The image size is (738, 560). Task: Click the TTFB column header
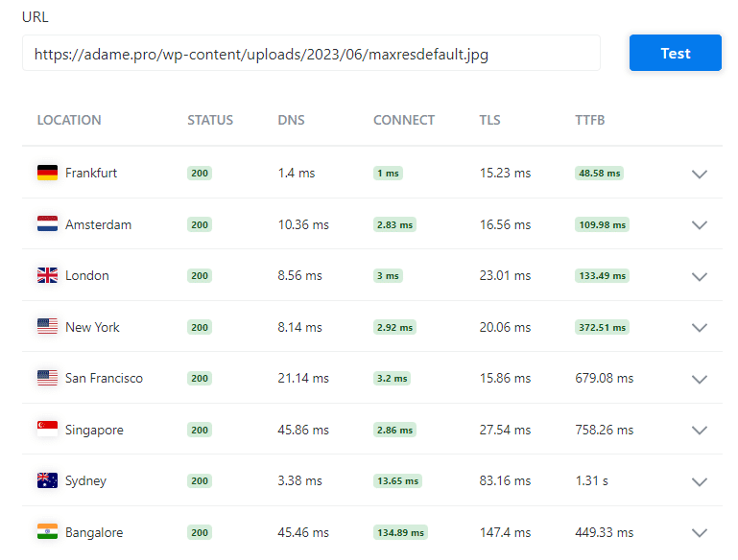tap(589, 120)
